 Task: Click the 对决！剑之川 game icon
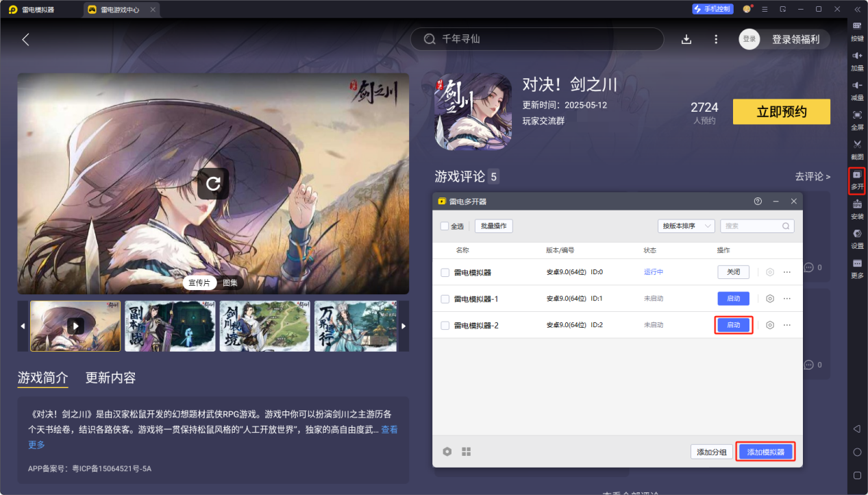473,112
